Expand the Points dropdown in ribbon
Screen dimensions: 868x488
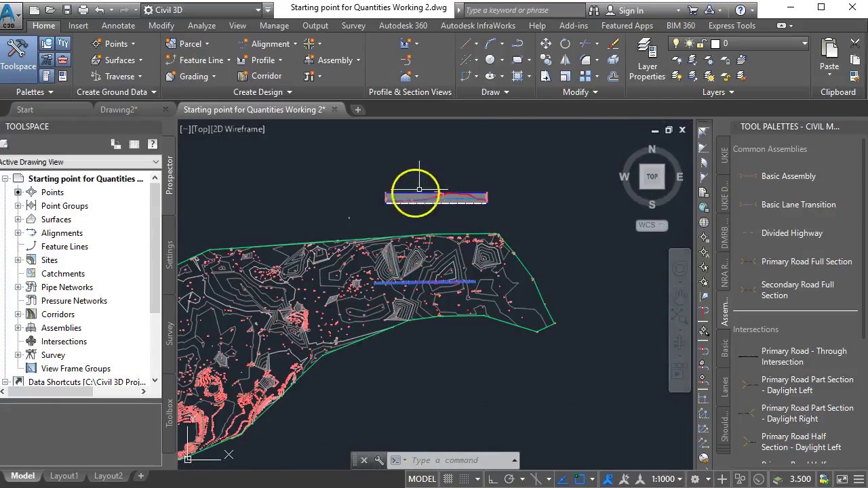pyautogui.click(x=115, y=43)
